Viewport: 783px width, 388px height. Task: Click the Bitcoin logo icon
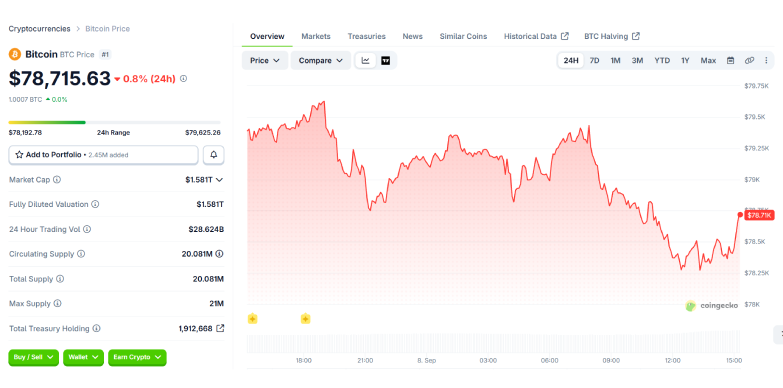[14, 54]
